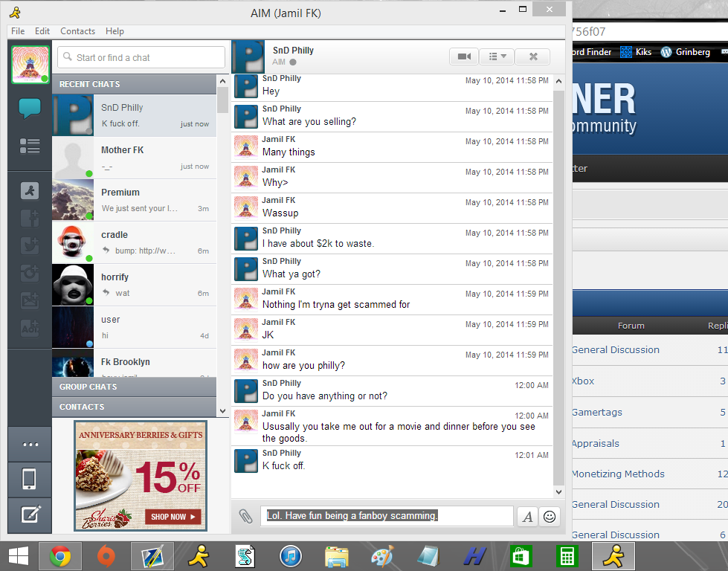
Task: Start a video call with SnD Philly
Action: 464,57
